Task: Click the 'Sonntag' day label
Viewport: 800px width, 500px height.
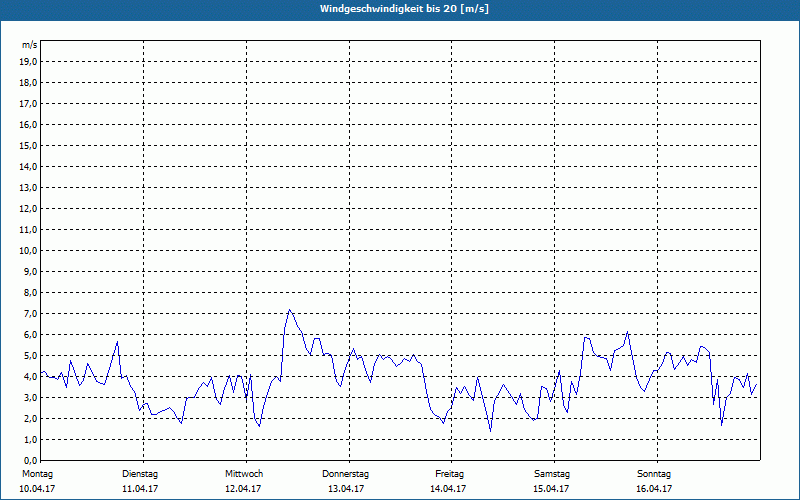Action: tap(654, 474)
